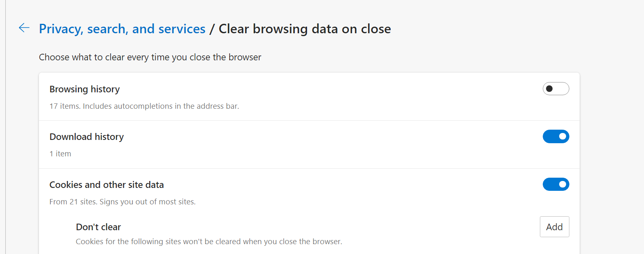
Task: Turn off Cookies and other site data toggle
Action: (556, 185)
